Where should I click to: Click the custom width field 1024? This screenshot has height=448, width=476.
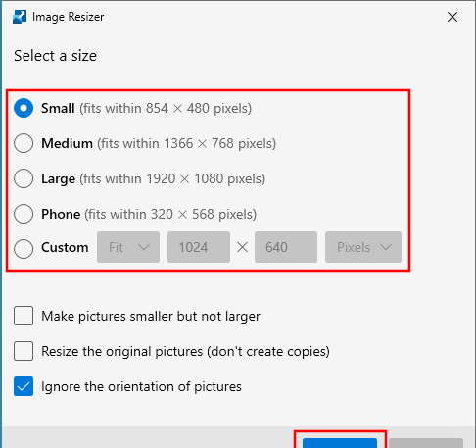199,247
